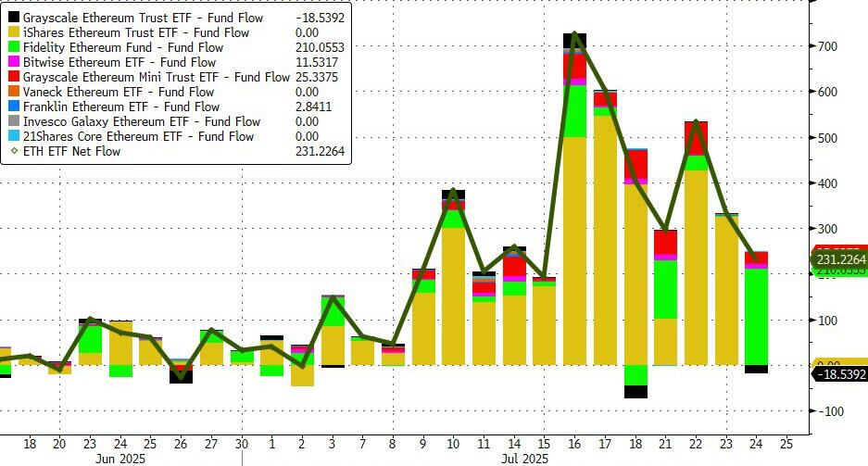The image size is (868, 466).
Task: Select the red Grayscale Mini Trust legend swatch
Action: pos(13,77)
